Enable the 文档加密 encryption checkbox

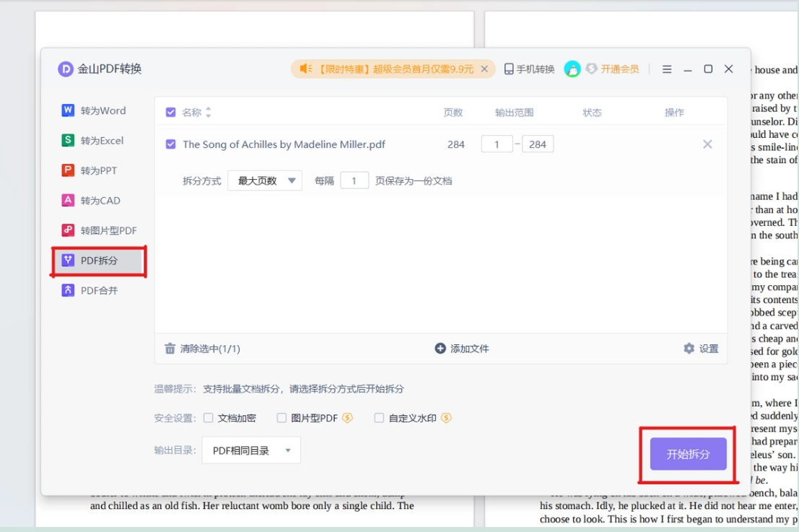click(209, 418)
